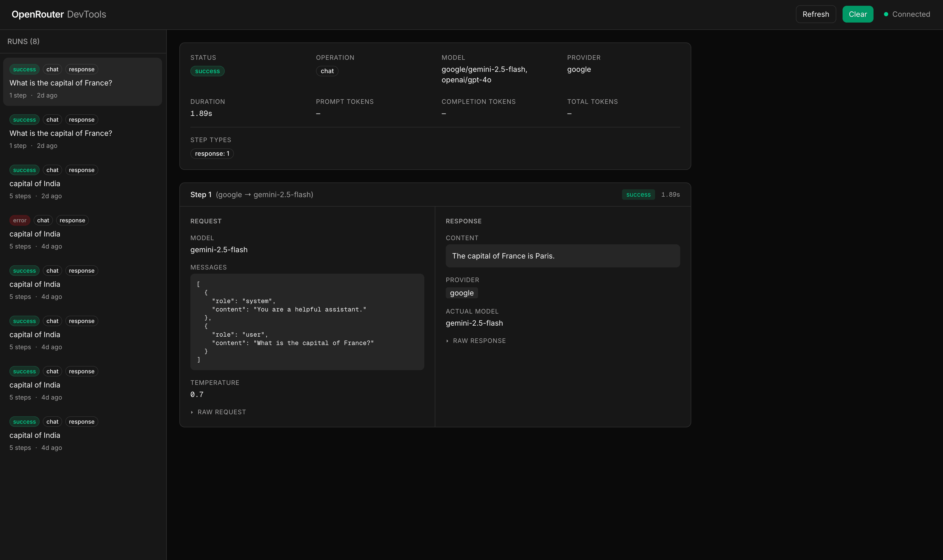Select the second 'What is the capital of France?' run
Screen dimensions: 943x560
click(x=83, y=132)
